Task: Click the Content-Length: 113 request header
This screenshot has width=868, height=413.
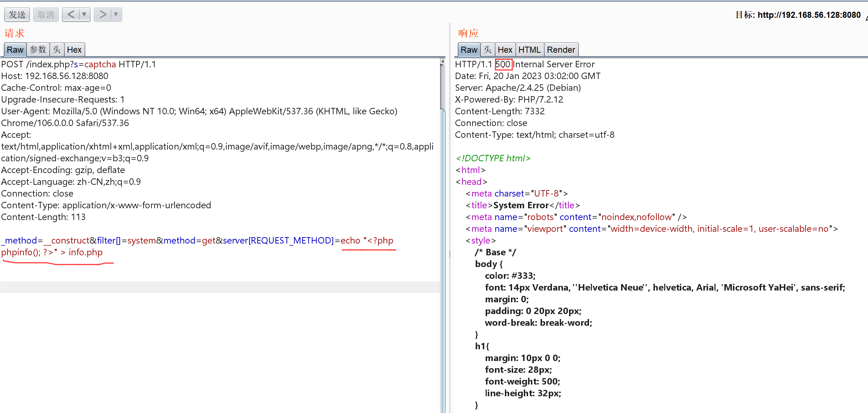Action: point(43,217)
